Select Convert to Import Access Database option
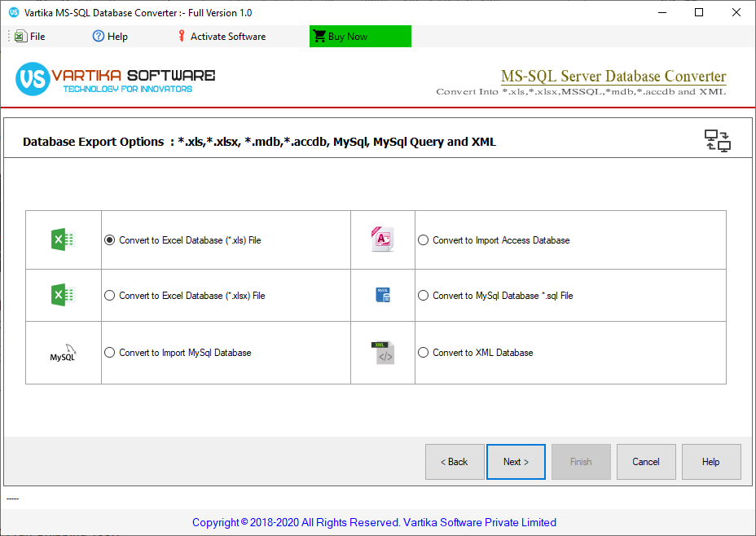The width and height of the screenshot is (756, 536). click(x=494, y=240)
